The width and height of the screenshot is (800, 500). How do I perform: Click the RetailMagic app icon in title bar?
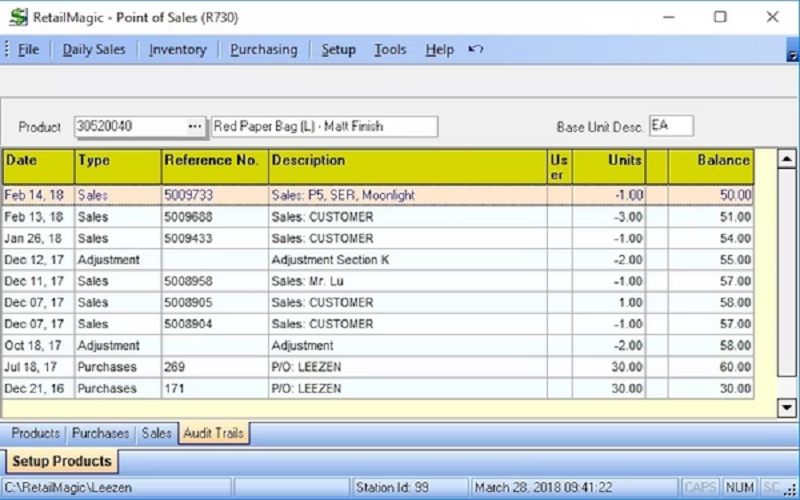(18, 17)
